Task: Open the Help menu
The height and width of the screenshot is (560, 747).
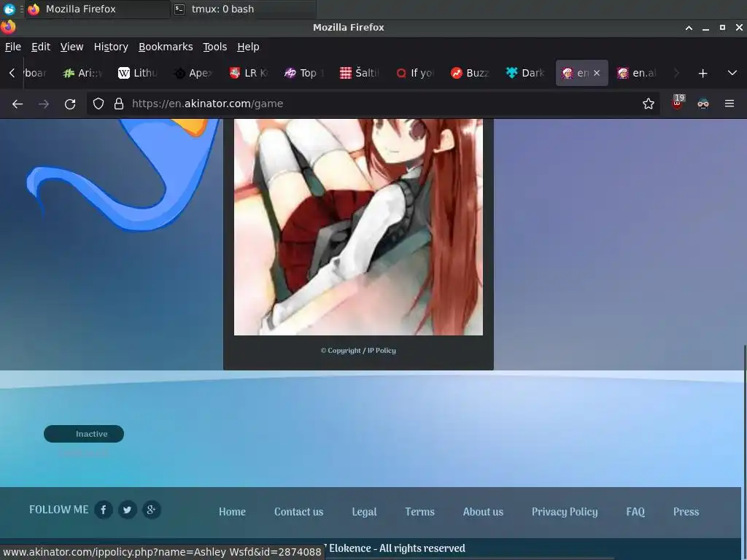Action: pos(248,47)
